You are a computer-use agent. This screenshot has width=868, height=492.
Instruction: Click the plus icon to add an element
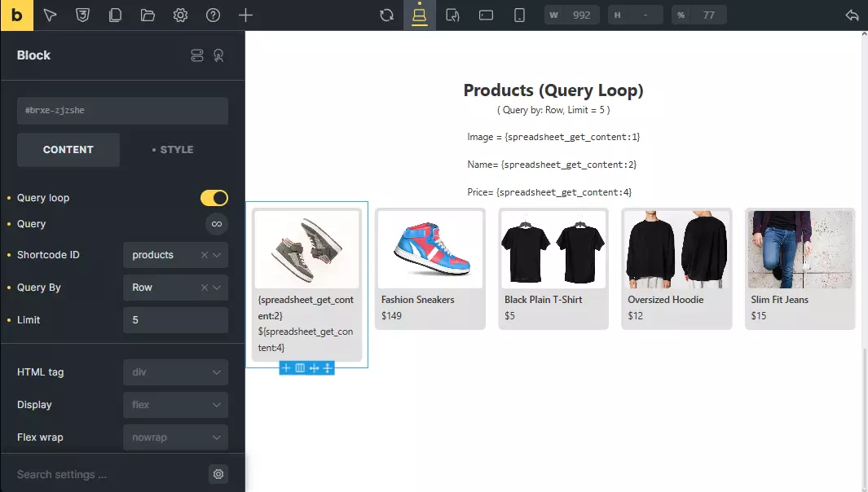click(246, 15)
